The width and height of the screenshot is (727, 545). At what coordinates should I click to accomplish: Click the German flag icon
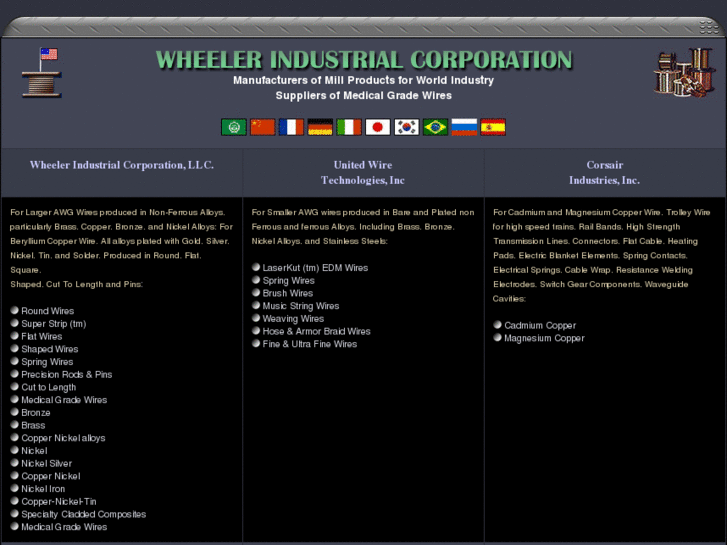(x=320, y=127)
